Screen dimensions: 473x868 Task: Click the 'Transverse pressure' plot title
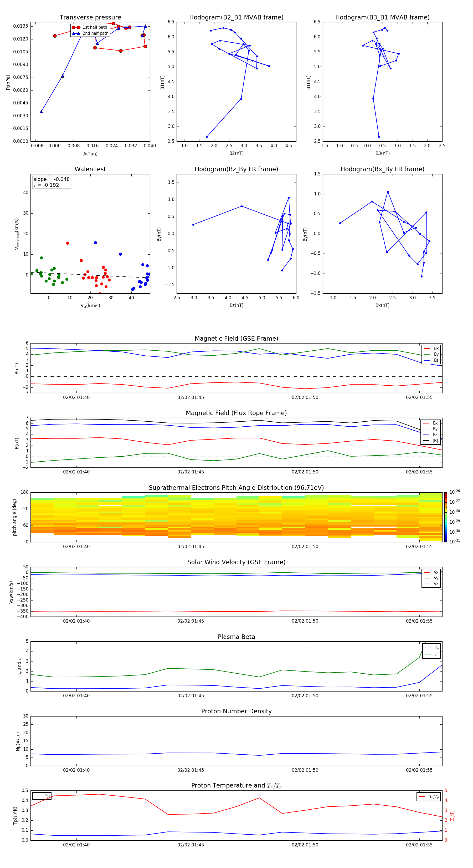coord(90,18)
